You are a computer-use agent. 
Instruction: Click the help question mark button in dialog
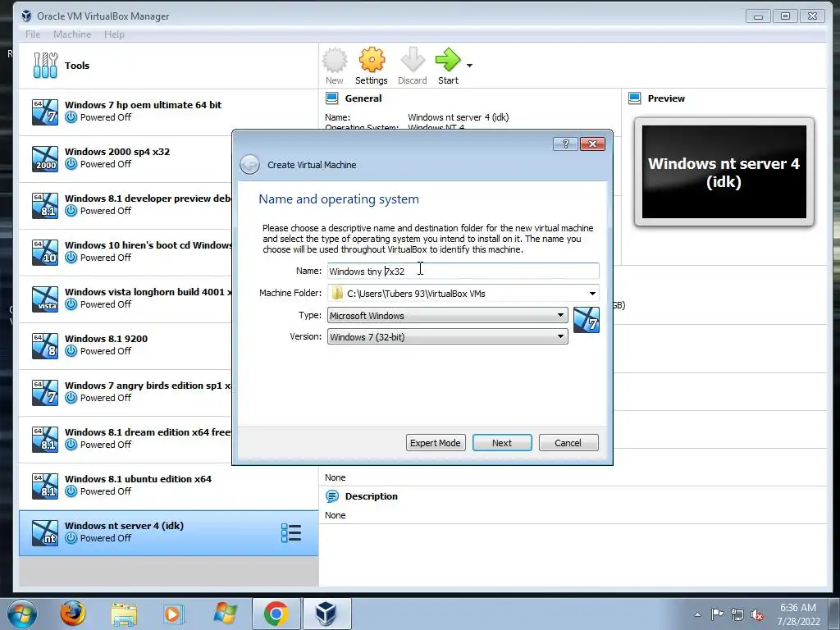(565, 144)
